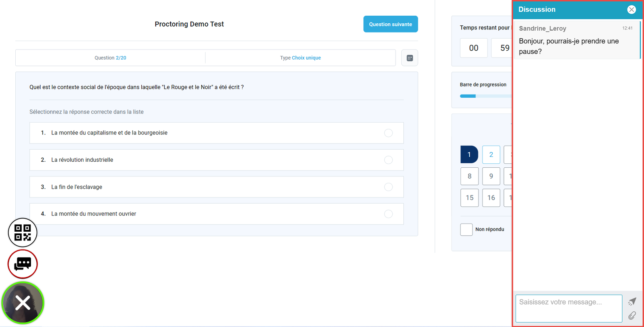Click the Non répondu legend box
644x327 pixels.
click(x=466, y=230)
